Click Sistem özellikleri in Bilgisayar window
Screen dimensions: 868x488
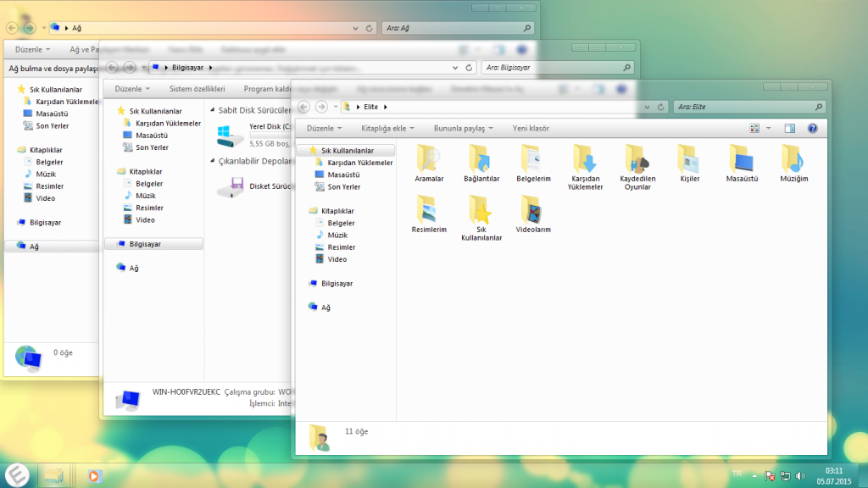click(197, 88)
